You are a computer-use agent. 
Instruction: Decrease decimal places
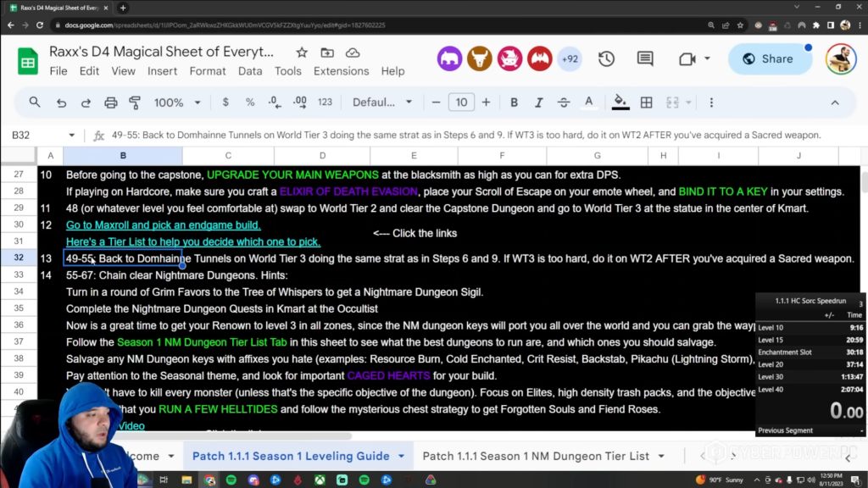click(x=275, y=103)
